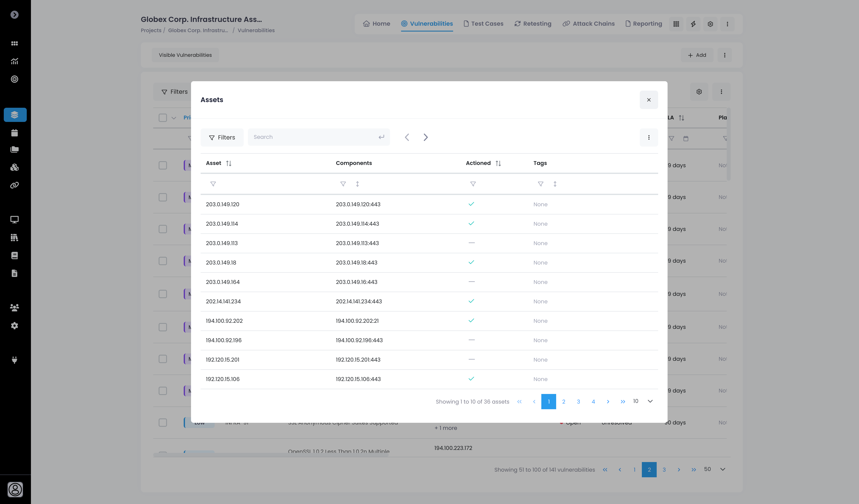Screen dimensions: 859x504
Task: Click the lightning bolt icon in top toolbar
Action: (693, 24)
